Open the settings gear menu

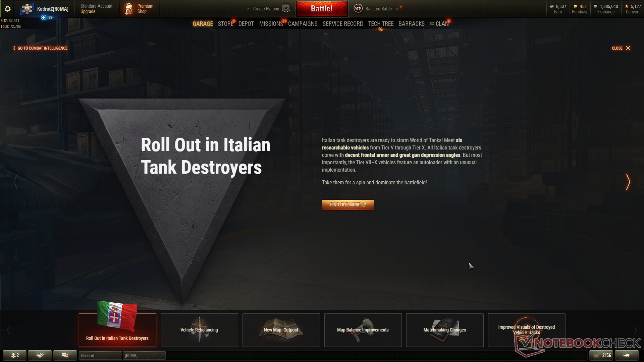(x=7, y=9)
